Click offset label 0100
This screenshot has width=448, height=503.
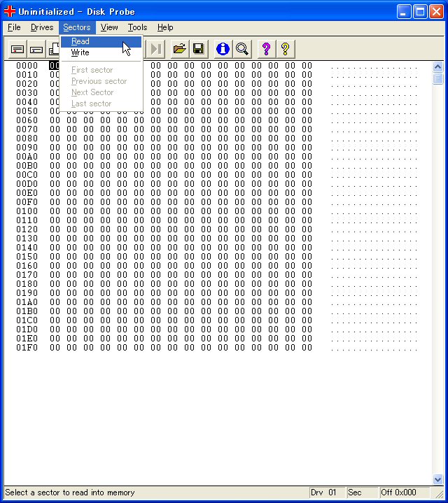pos(27,211)
